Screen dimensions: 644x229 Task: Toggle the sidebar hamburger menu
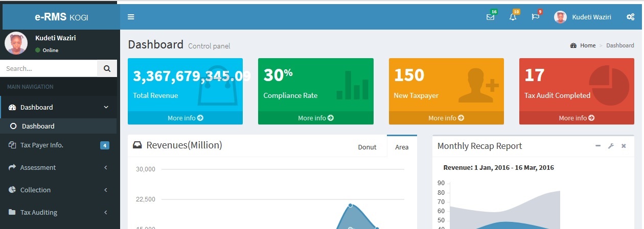(x=131, y=17)
